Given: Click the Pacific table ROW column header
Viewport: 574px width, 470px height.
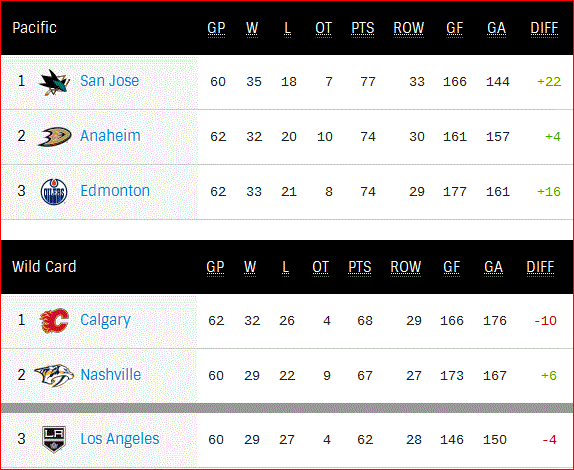Looking at the screenshot, I should click(x=409, y=29).
